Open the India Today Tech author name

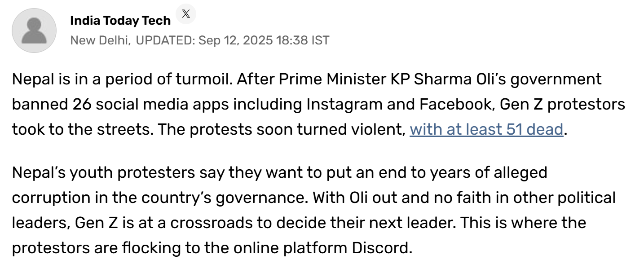120,21
